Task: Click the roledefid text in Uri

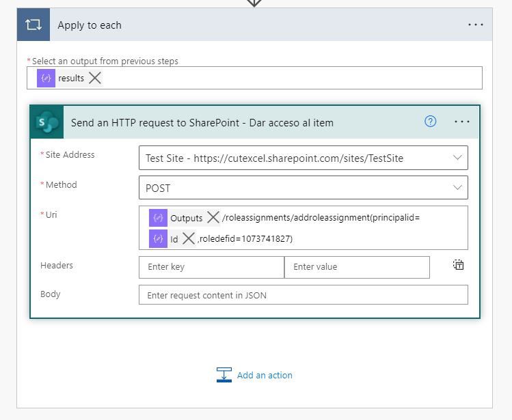Action: (246, 239)
